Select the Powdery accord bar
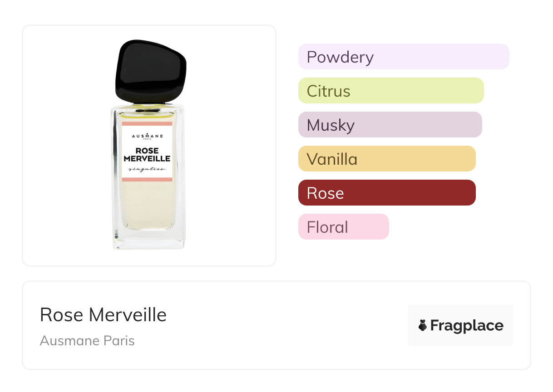 (x=403, y=57)
